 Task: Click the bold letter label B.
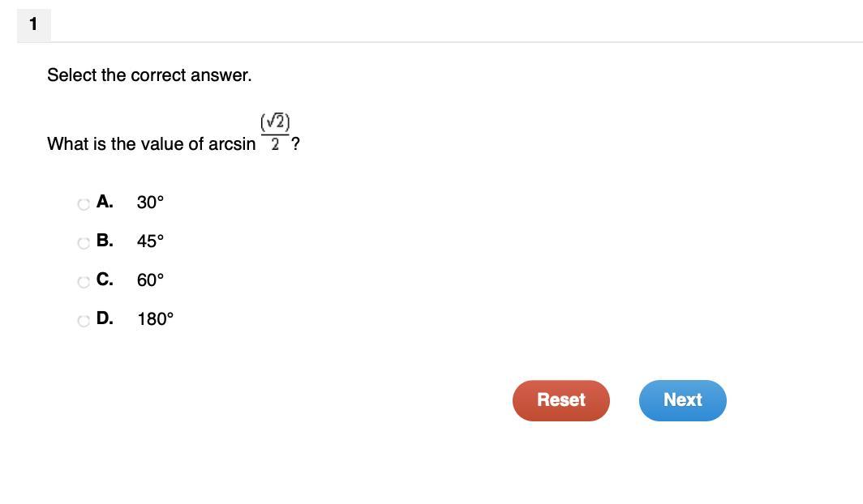[x=104, y=241]
